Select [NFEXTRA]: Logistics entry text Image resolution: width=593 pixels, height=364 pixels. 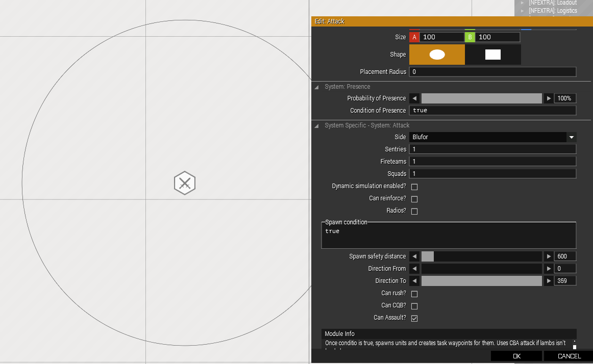coord(553,11)
